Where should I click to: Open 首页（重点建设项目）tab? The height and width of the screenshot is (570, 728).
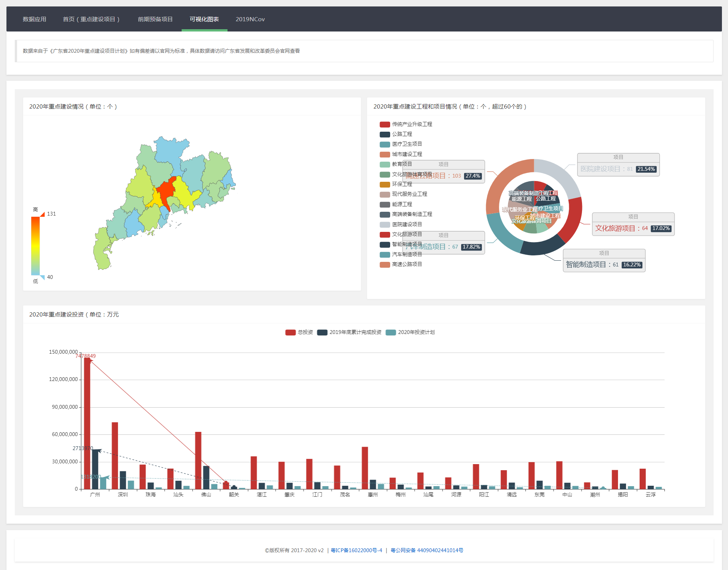click(x=91, y=19)
